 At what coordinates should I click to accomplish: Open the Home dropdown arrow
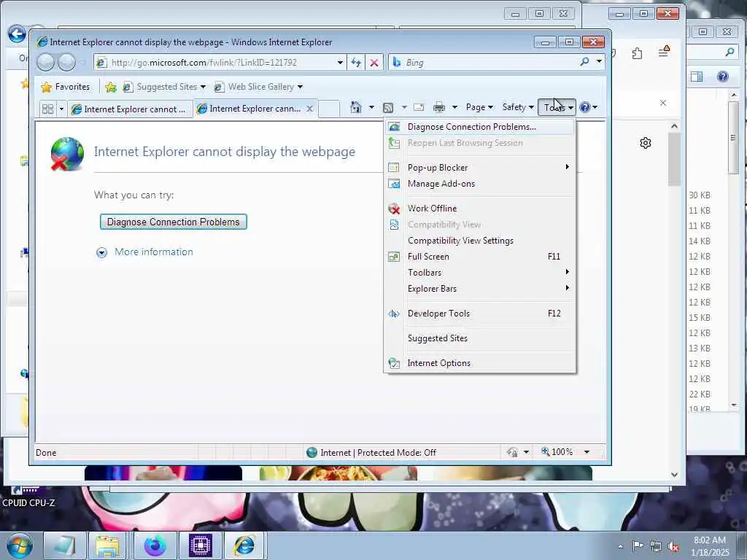[x=371, y=107]
